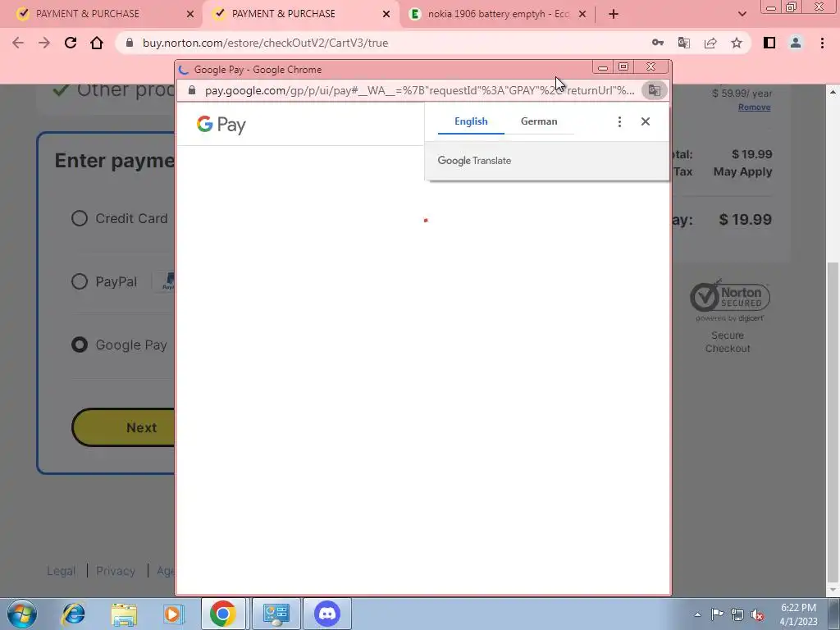Select English tab in translate bubble

pyautogui.click(x=471, y=121)
